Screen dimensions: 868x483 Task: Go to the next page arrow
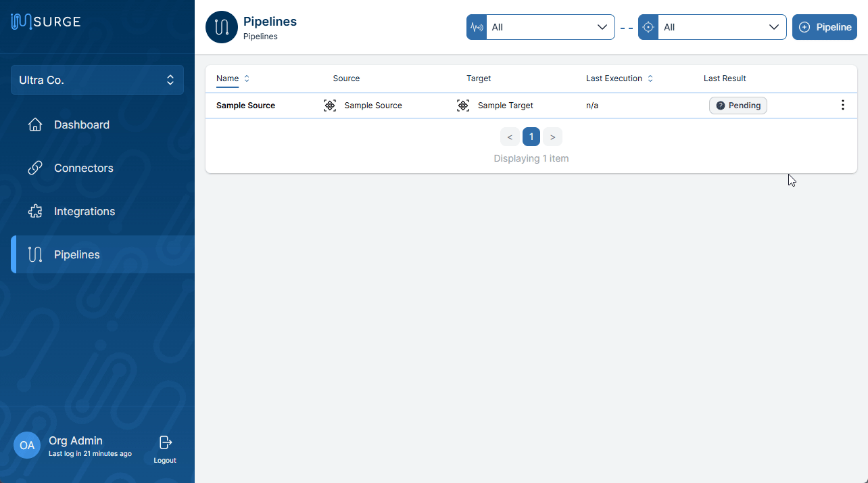(552, 137)
